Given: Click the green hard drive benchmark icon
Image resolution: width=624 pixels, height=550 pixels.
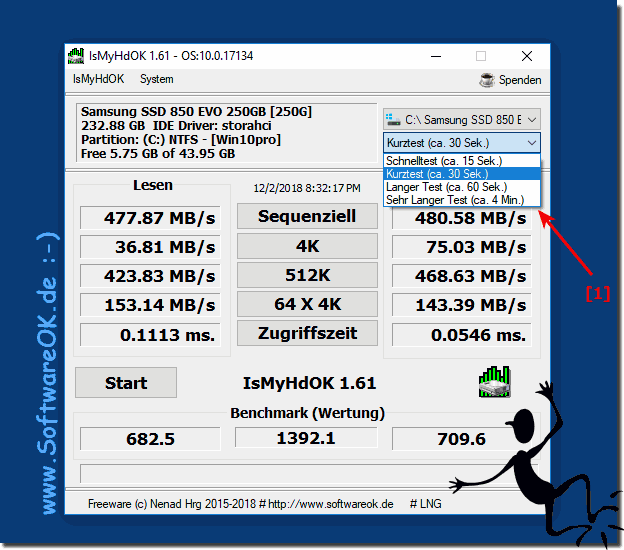Looking at the screenshot, I should [x=494, y=382].
